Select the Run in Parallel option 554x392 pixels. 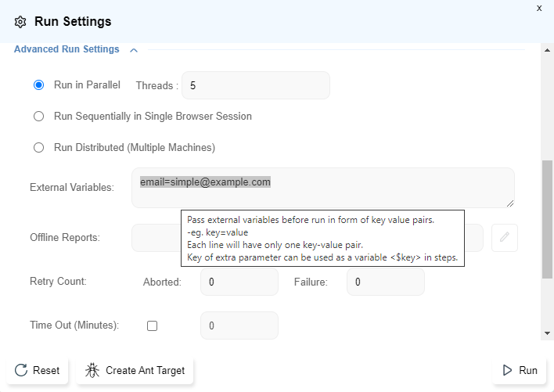tap(38, 85)
